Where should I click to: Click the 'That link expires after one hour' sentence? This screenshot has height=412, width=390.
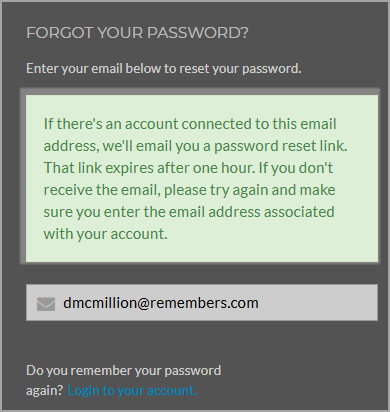tap(149, 168)
